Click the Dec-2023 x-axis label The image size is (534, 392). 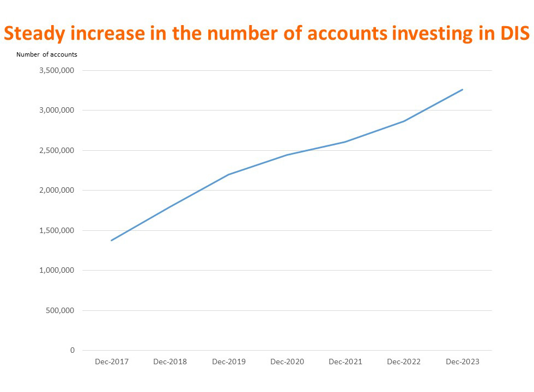pos(463,362)
